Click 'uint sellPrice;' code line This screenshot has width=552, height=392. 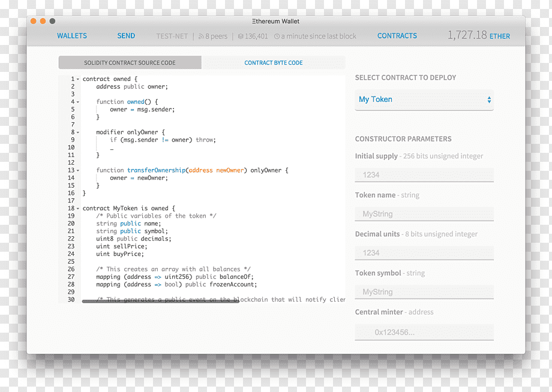coord(122,246)
